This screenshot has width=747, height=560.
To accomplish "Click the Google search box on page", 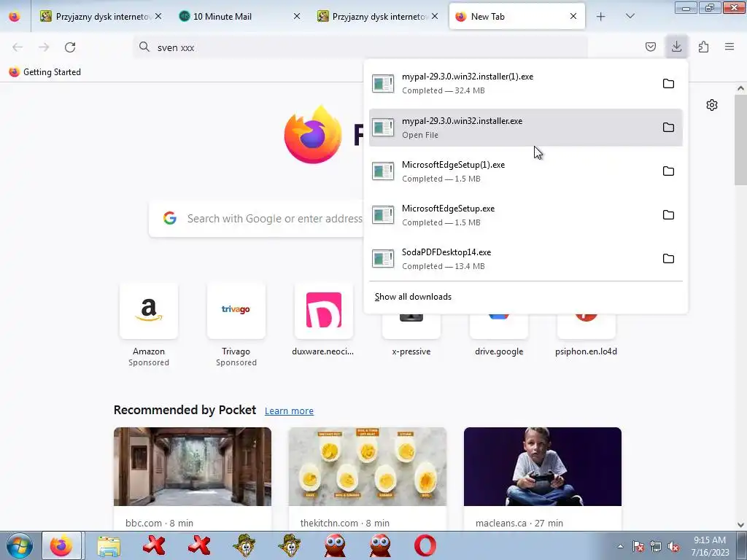I will coord(258,219).
